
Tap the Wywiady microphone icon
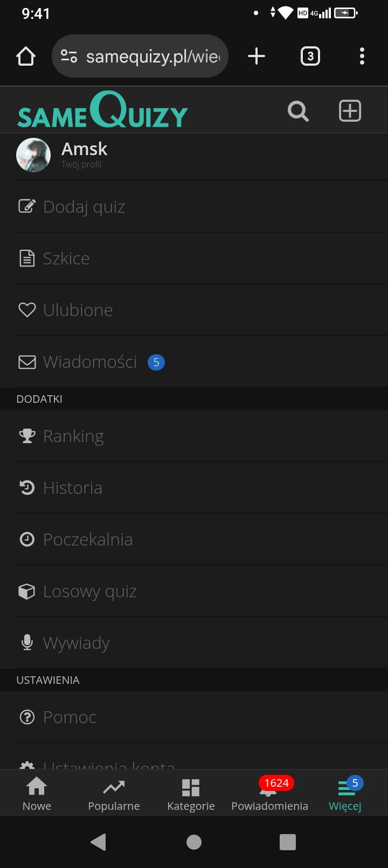click(x=27, y=642)
